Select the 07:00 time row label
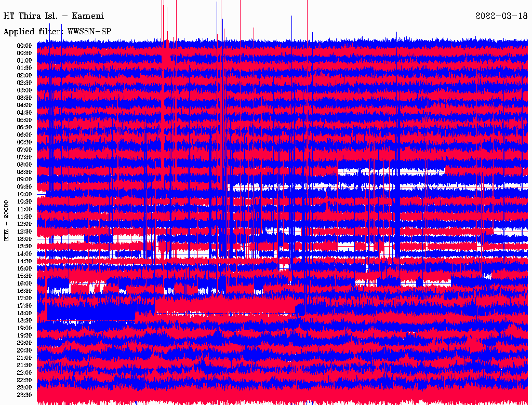532x405 pixels. 24,150
